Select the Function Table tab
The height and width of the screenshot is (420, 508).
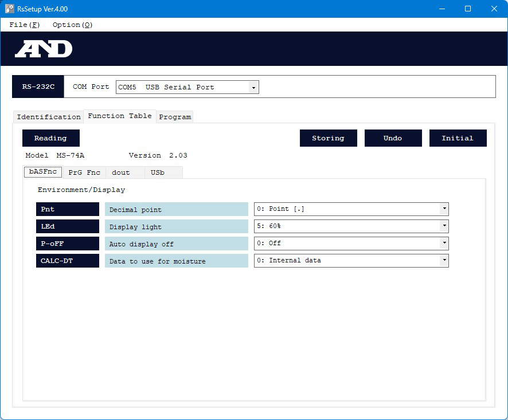120,116
